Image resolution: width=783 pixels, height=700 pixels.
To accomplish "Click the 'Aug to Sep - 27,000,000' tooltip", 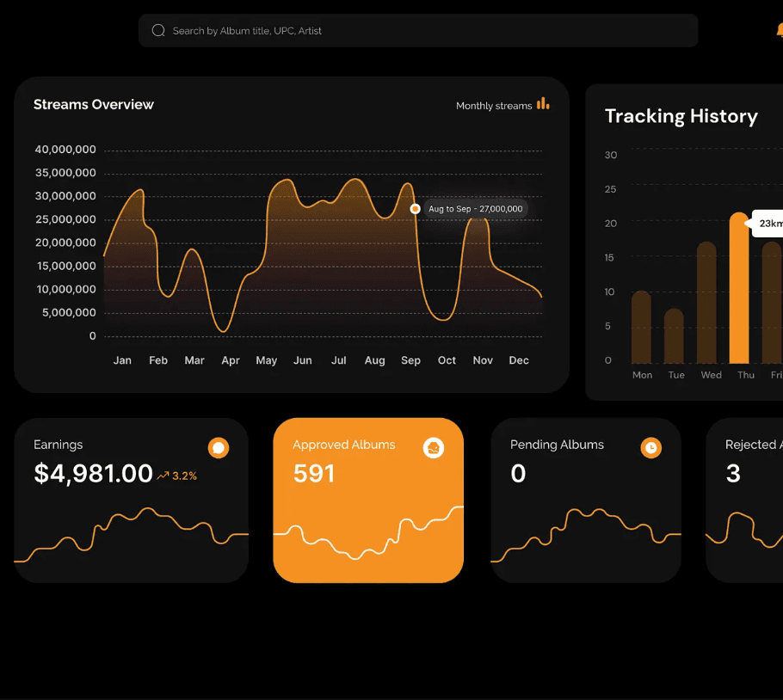I will pos(475,209).
